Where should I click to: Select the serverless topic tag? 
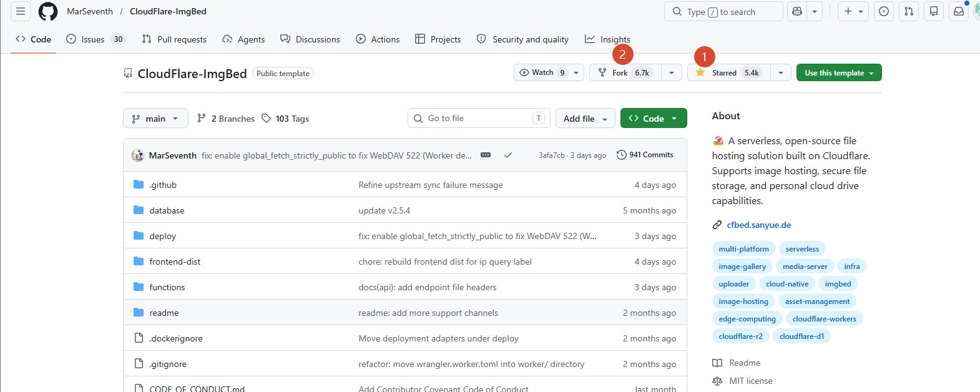(802, 248)
